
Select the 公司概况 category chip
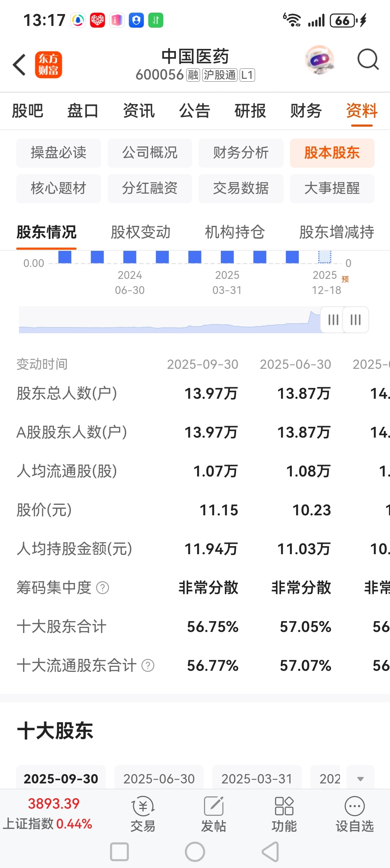pos(150,153)
